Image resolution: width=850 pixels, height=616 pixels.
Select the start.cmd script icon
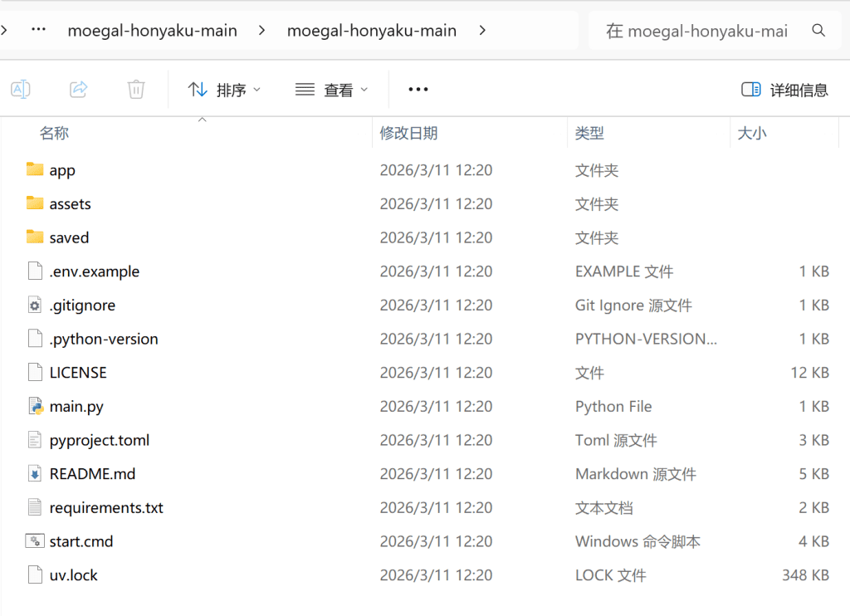pyautogui.click(x=35, y=541)
